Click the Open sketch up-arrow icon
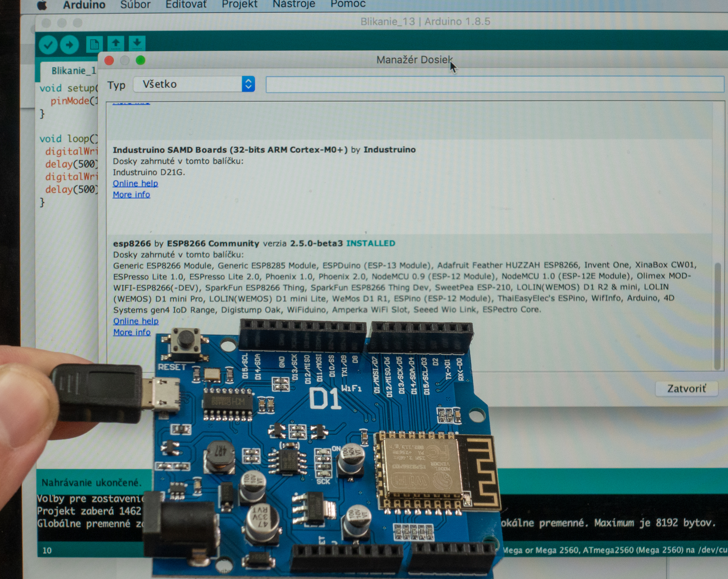The width and height of the screenshot is (728, 579). [x=116, y=43]
